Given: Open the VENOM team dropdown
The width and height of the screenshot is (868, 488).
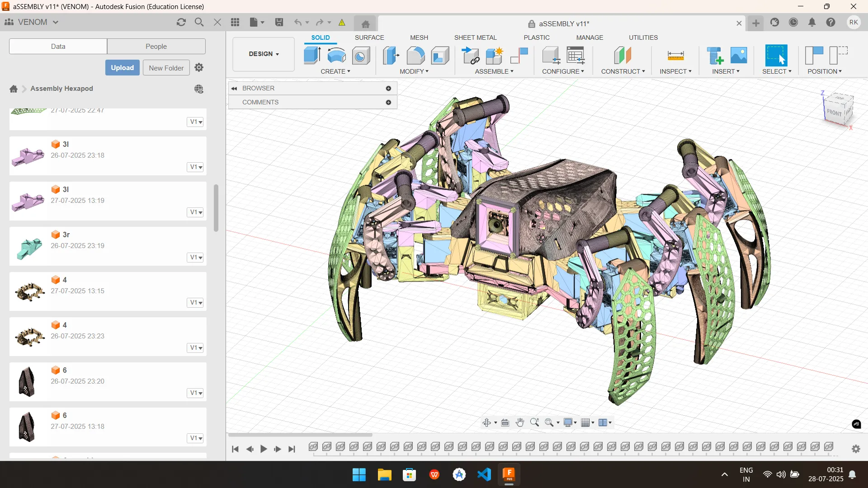Looking at the screenshot, I should point(32,22).
